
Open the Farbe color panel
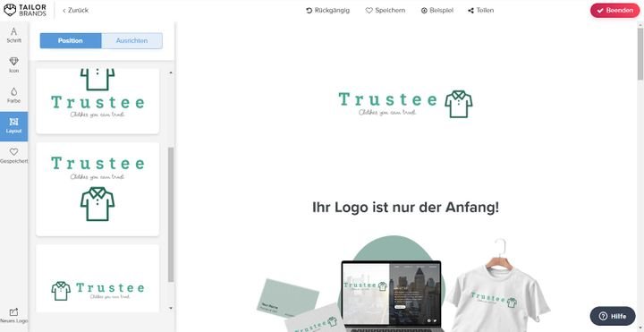(x=14, y=96)
